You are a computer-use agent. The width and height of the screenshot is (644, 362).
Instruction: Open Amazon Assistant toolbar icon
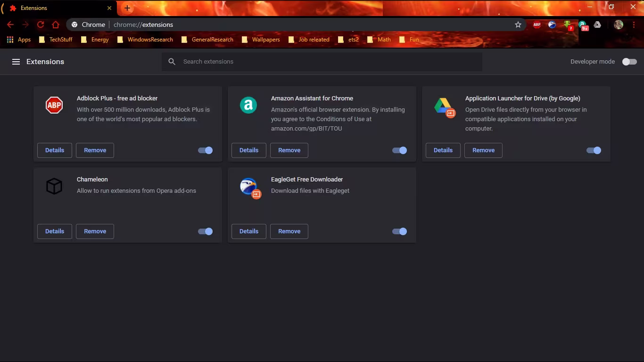click(583, 25)
